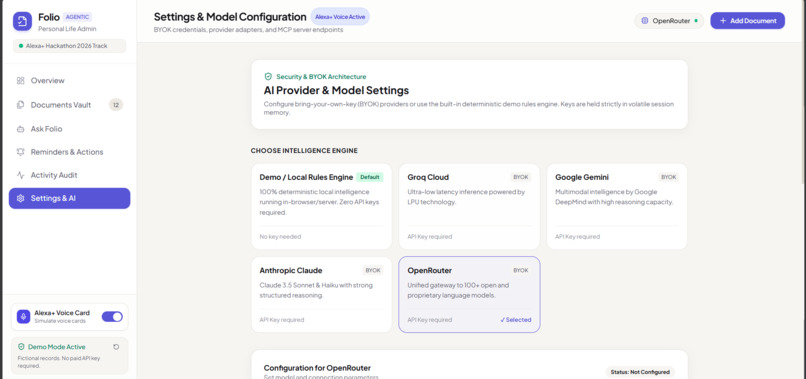
Task: Click the No key needed text
Action: (280, 237)
